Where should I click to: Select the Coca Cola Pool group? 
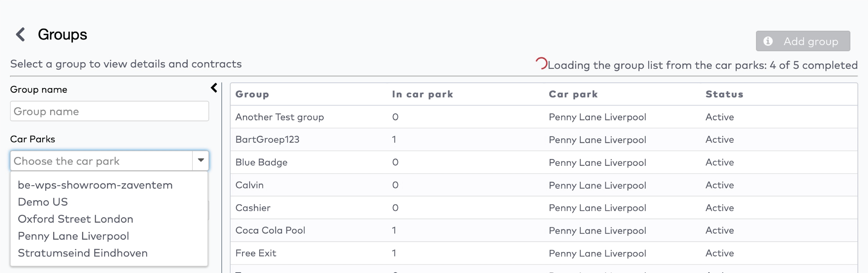[x=270, y=230]
